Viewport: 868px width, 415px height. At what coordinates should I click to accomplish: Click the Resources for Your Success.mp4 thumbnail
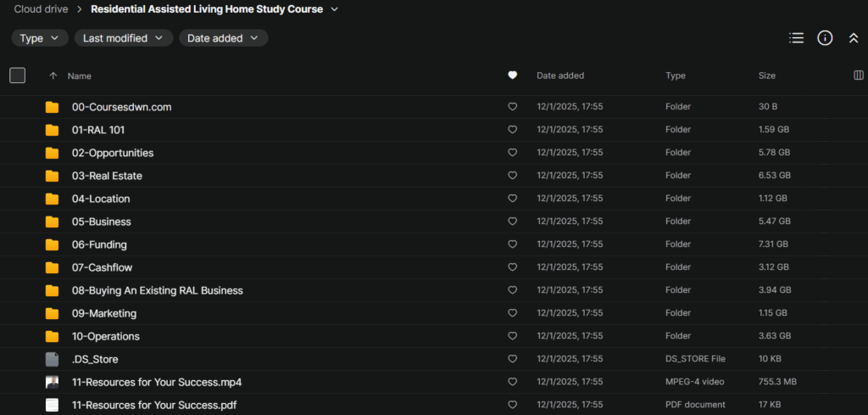(x=53, y=382)
